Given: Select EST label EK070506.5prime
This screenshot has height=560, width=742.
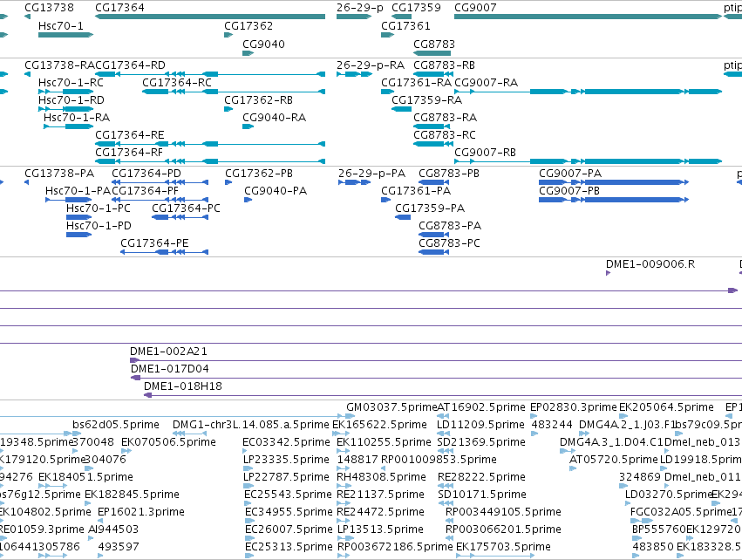Looking at the screenshot, I should coord(168,442).
